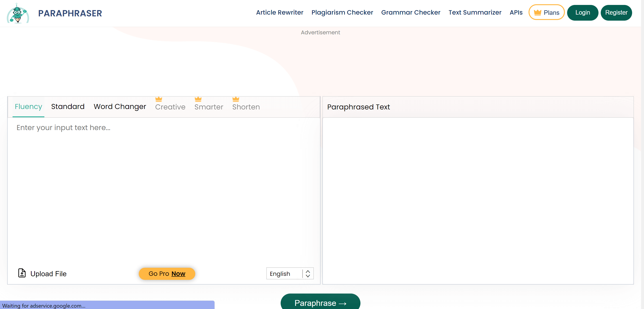
Task: Click the Upload File document icon
Action: (x=22, y=273)
